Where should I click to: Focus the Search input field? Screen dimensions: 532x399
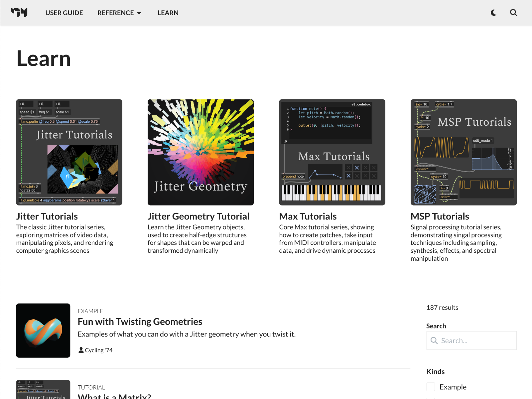point(475,340)
